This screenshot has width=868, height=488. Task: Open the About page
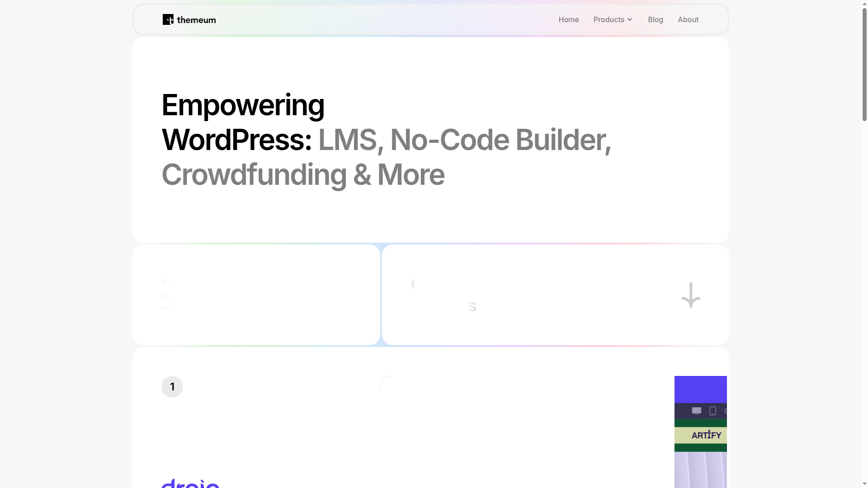coord(688,19)
